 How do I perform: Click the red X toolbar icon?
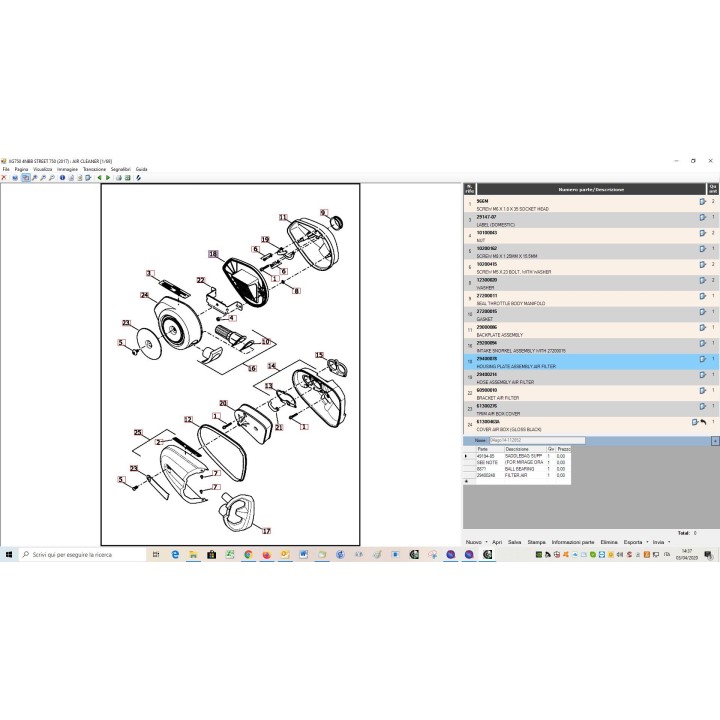click(4, 178)
